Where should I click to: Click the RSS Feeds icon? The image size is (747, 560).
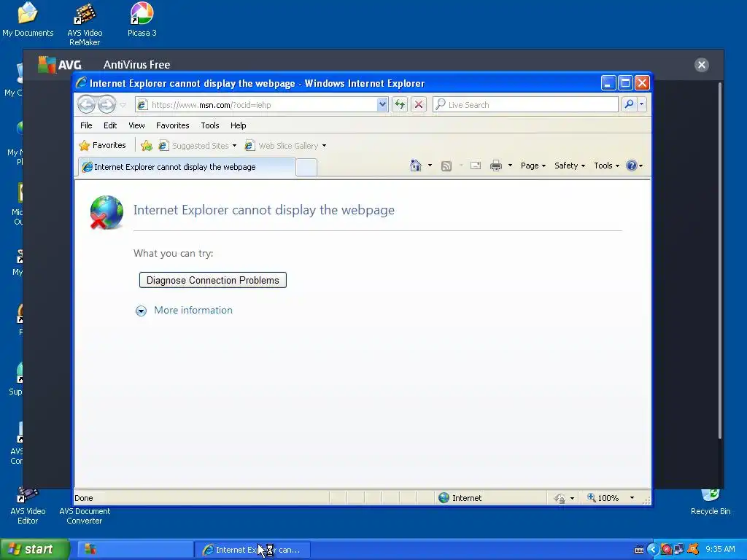tap(446, 166)
